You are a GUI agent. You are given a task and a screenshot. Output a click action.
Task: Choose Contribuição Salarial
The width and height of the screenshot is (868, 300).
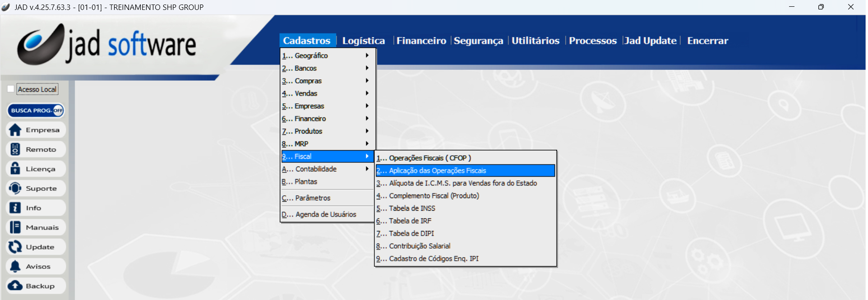point(465,246)
